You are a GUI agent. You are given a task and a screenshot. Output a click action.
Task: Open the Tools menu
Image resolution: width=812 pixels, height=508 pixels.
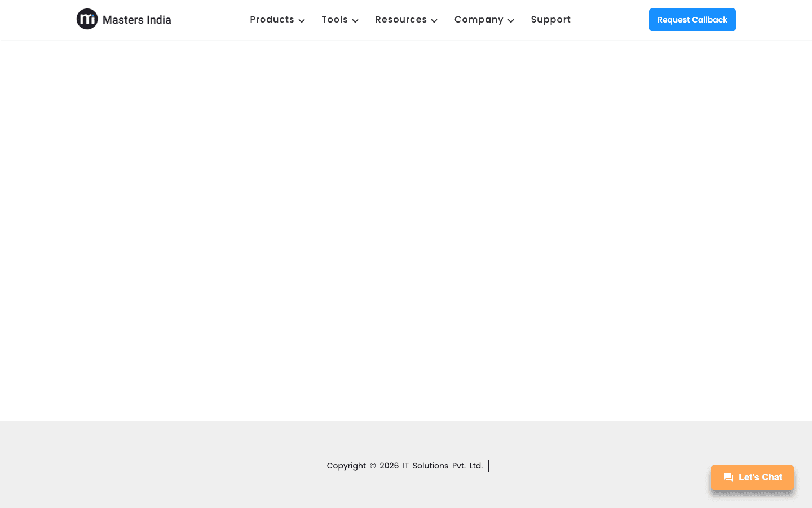pos(334,20)
